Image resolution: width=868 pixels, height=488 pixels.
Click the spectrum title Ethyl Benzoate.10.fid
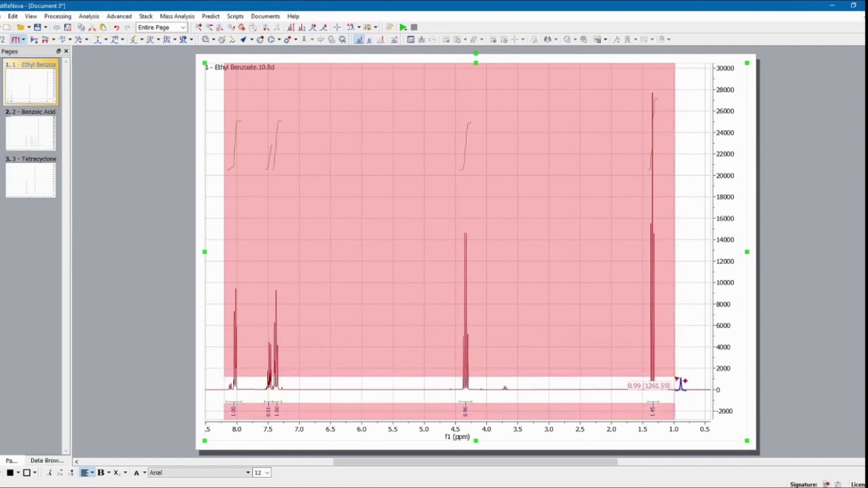(239, 67)
